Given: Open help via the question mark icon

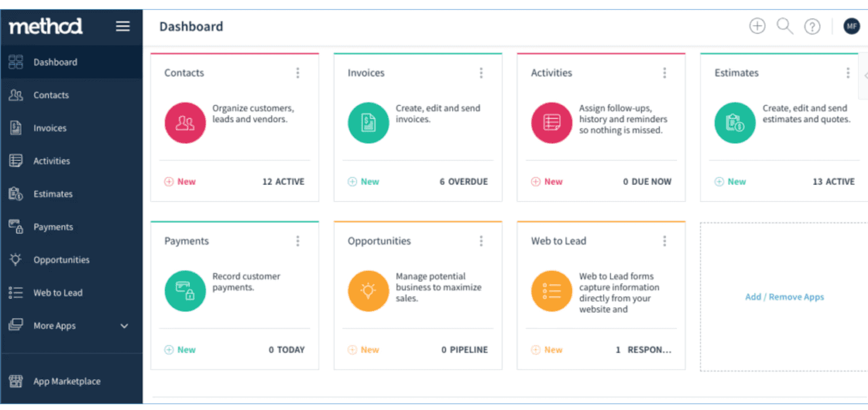Looking at the screenshot, I should (x=812, y=27).
